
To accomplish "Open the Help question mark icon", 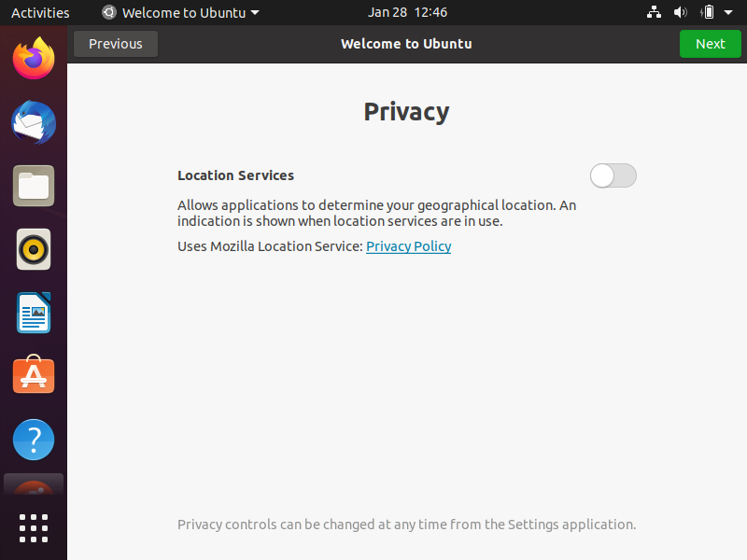I will 34,440.
